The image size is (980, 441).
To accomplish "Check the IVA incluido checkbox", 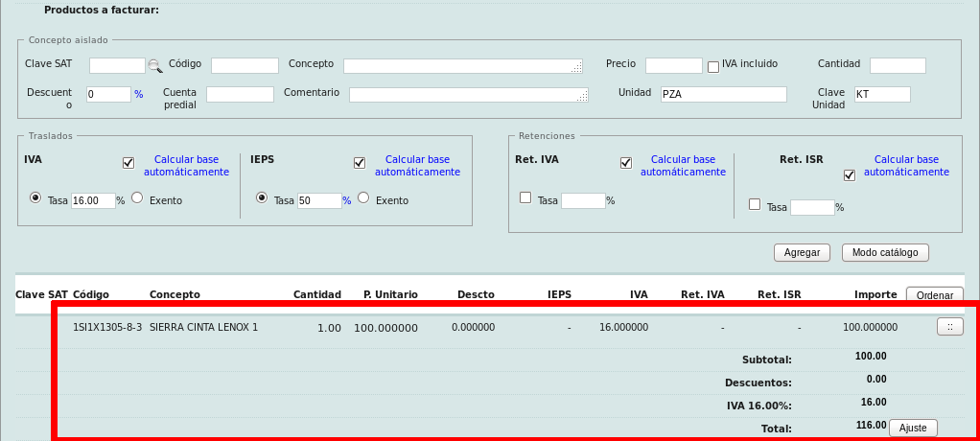I will coord(712,66).
